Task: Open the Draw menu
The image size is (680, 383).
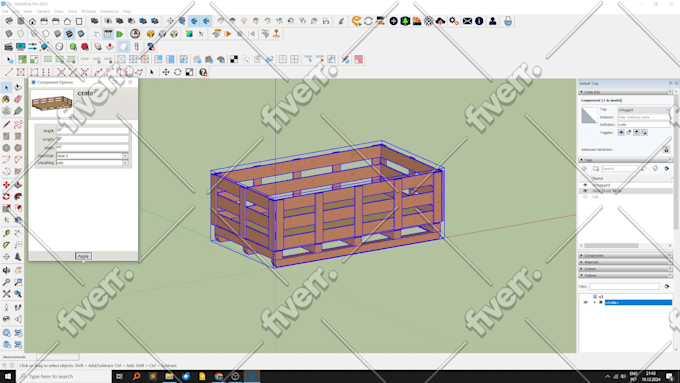Action: click(59, 11)
